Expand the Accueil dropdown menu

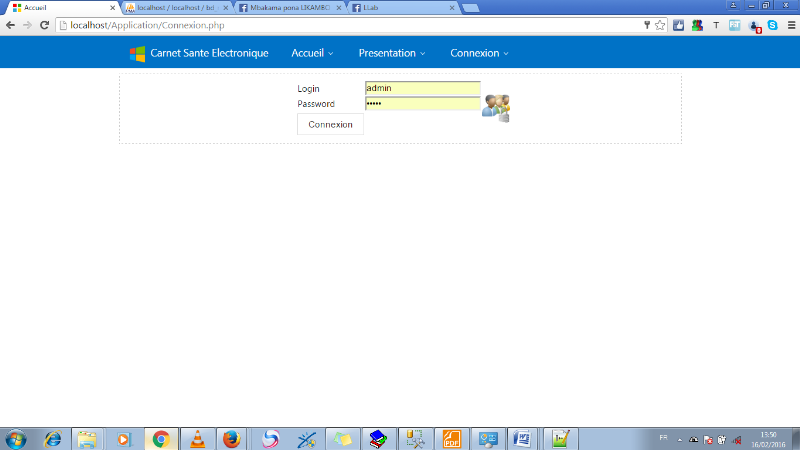[x=312, y=53]
